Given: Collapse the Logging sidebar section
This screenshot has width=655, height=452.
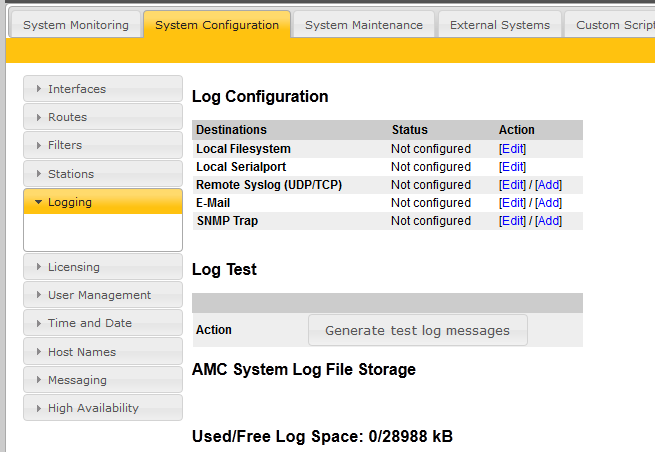Looking at the screenshot, I should [102, 202].
